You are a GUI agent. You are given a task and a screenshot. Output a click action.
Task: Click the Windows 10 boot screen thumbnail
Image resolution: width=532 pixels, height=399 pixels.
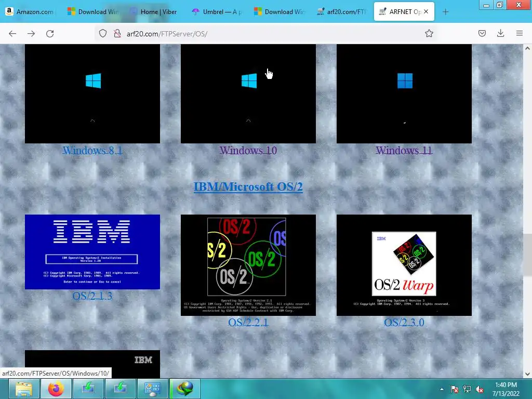click(248, 94)
